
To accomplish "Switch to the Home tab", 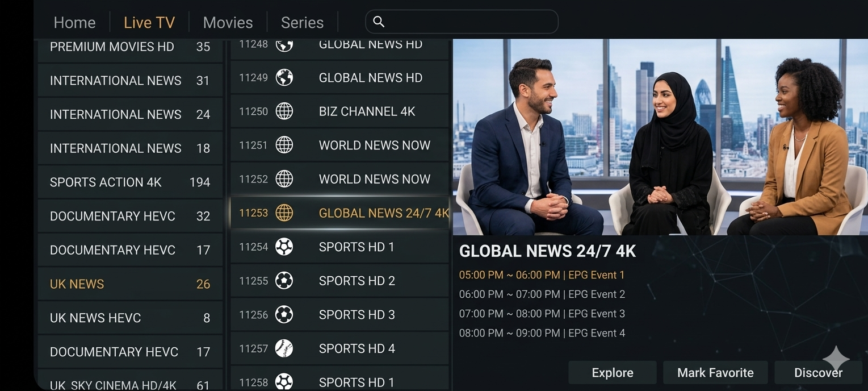I will pyautogui.click(x=74, y=23).
